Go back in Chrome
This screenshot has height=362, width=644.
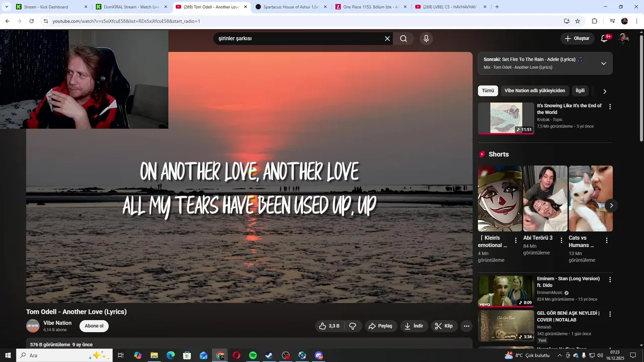7,21
